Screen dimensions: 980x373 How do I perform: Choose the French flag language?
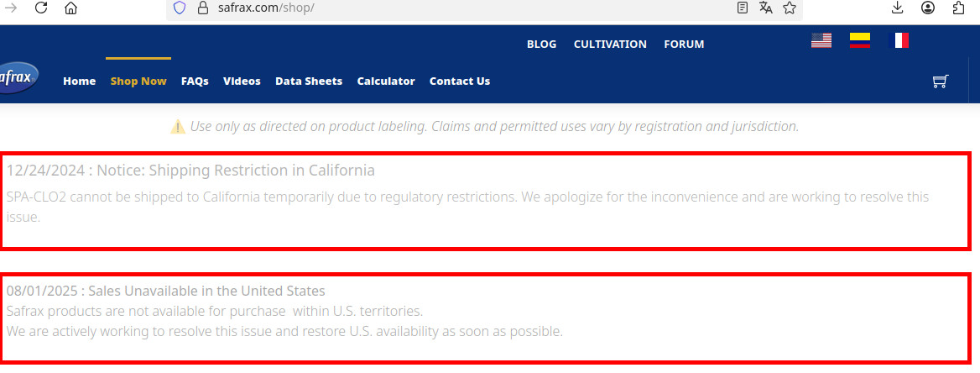898,40
